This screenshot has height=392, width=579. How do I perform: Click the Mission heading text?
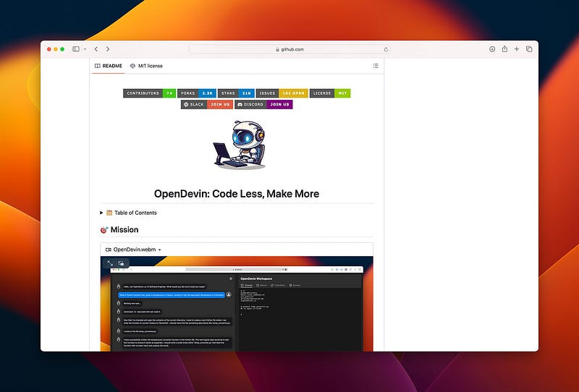click(124, 229)
